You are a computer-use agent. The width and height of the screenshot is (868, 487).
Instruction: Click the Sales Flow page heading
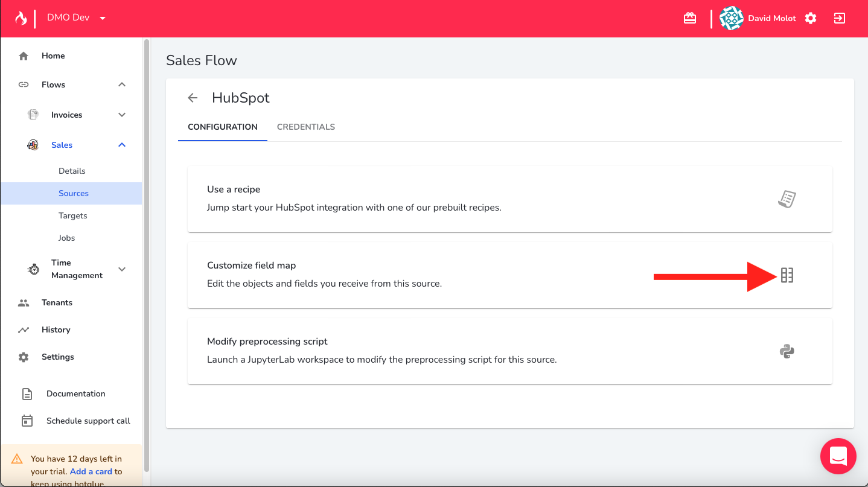202,60
